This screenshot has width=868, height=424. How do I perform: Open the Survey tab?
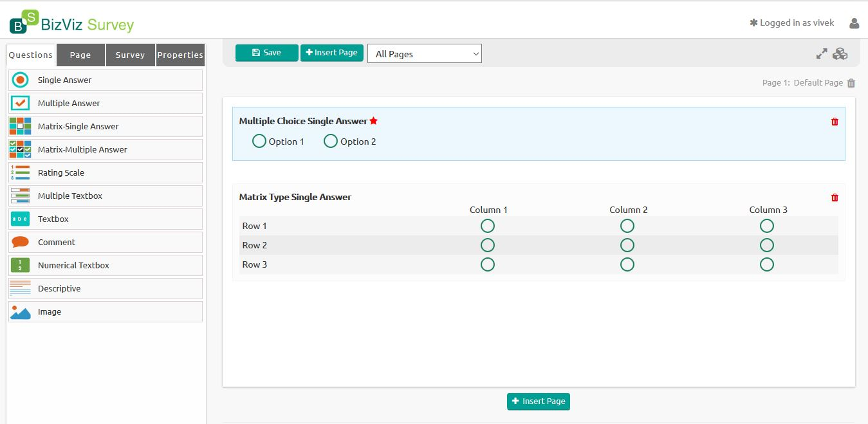click(130, 55)
